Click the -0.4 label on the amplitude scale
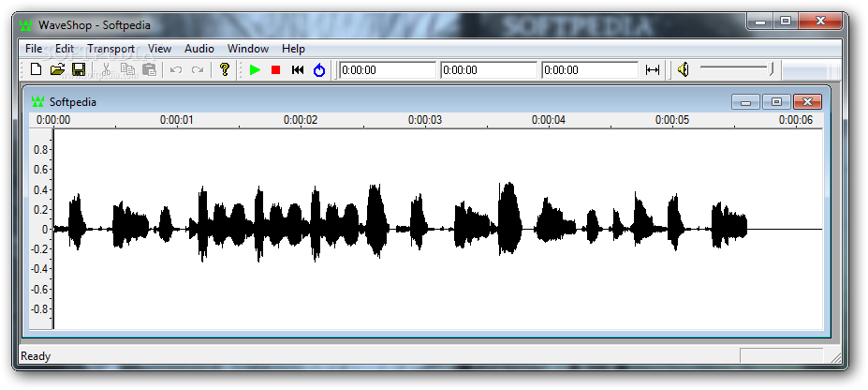 click(x=38, y=269)
